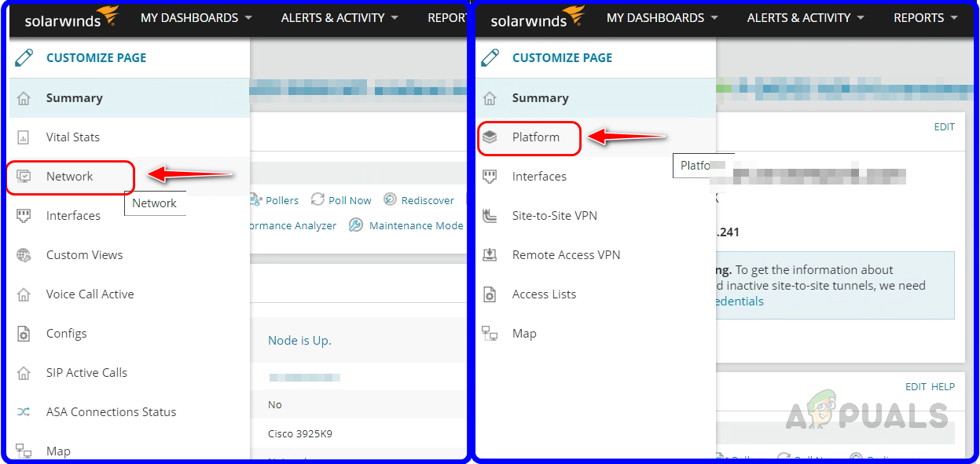This screenshot has height=464, width=980.
Task: Click the Voice Call Active home icon
Action: click(x=24, y=294)
